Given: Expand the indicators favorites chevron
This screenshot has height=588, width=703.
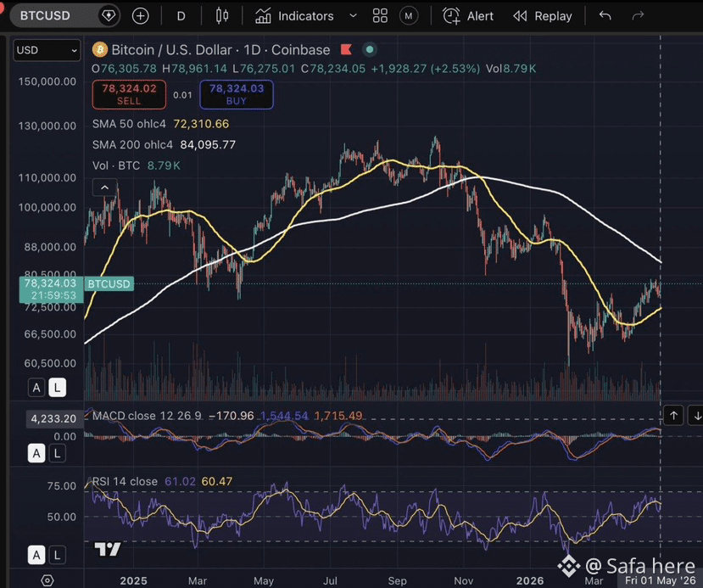Looking at the screenshot, I should point(354,16).
